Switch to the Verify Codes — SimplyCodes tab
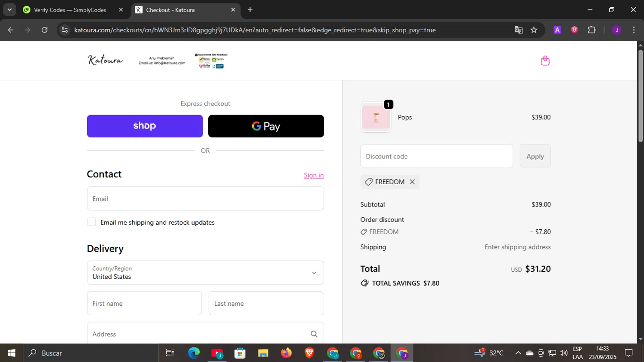This screenshot has width=644, height=362. (x=73, y=10)
